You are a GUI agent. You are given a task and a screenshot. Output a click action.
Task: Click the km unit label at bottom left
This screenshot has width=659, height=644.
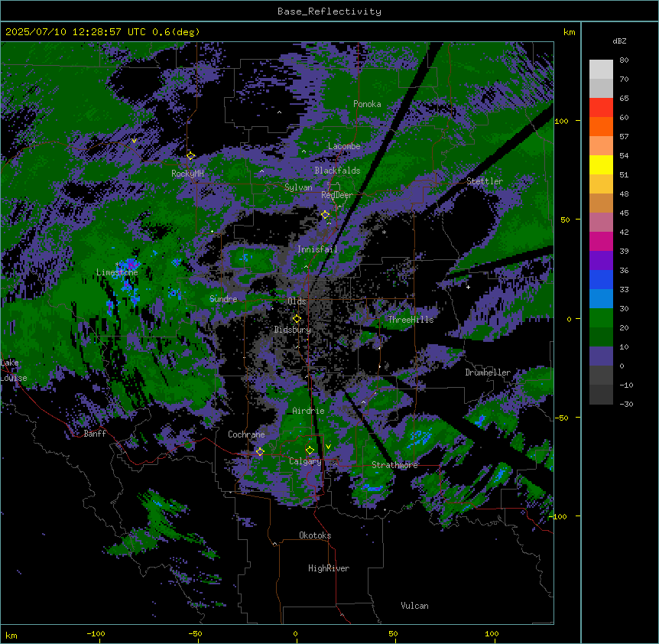click(x=11, y=636)
